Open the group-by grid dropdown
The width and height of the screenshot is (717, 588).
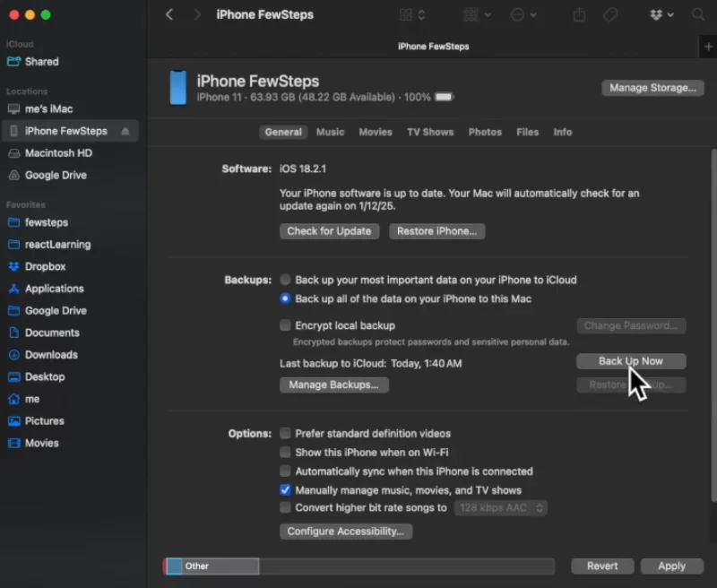[477, 14]
